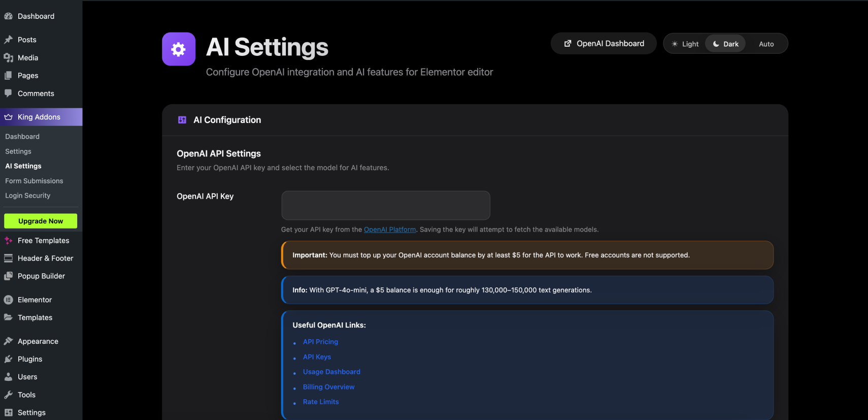Open Form Submissions submenu item

(x=34, y=181)
